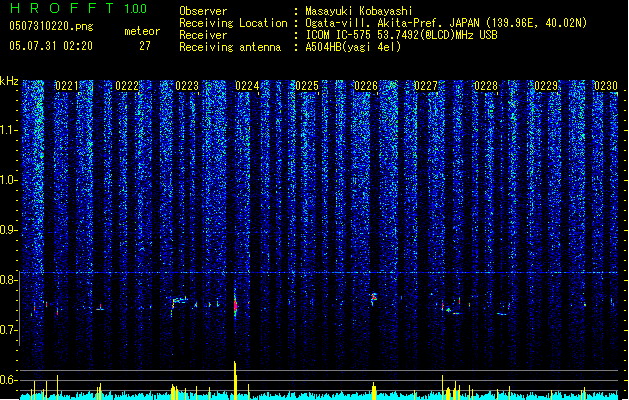The width and height of the screenshot is (629, 400).
Task: Click the 0229 time marker
Action: pyautogui.click(x=546, y=86)
